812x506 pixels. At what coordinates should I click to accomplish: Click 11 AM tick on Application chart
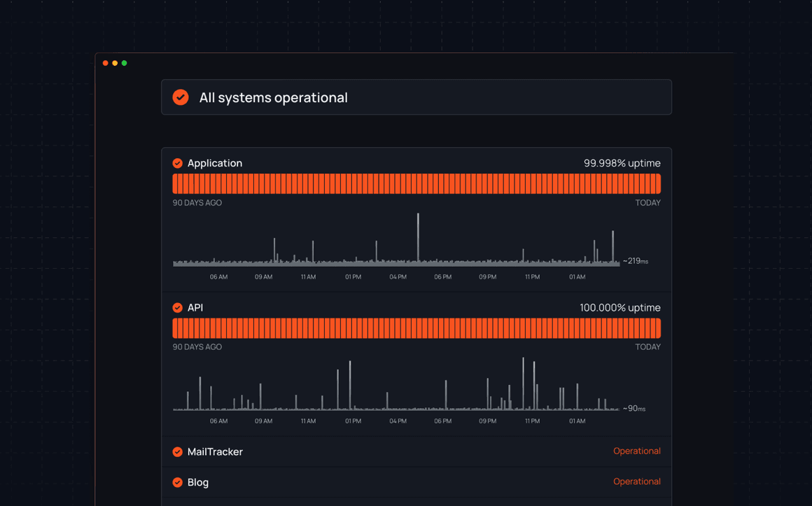(x=308, y=277)
